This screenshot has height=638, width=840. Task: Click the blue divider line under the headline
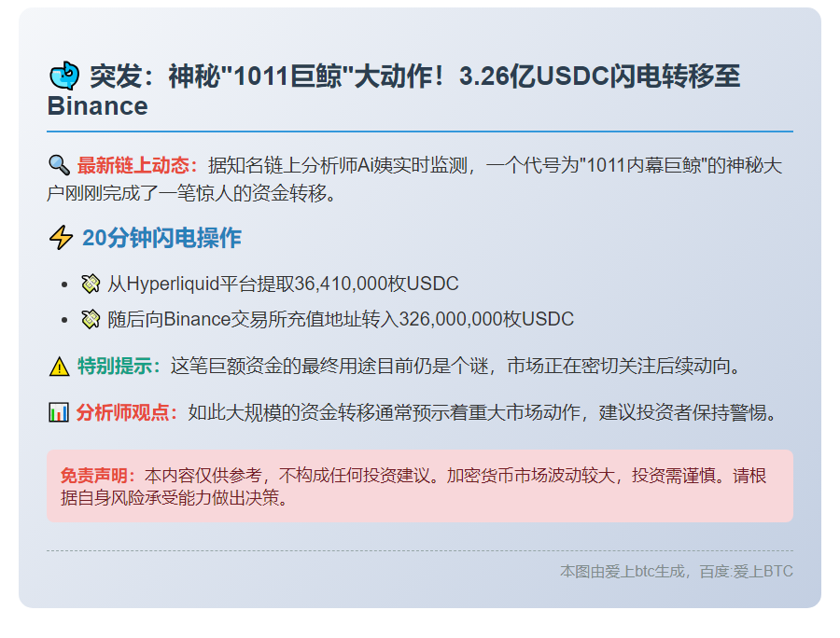(x=420, y=132)
